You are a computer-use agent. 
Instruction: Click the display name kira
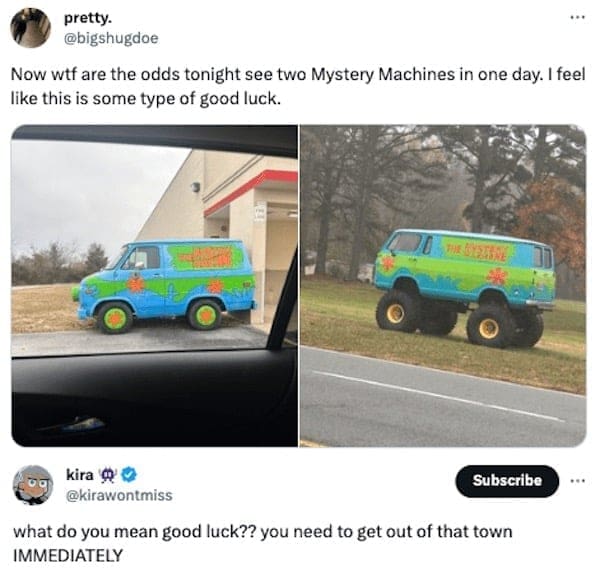point(80,475)
